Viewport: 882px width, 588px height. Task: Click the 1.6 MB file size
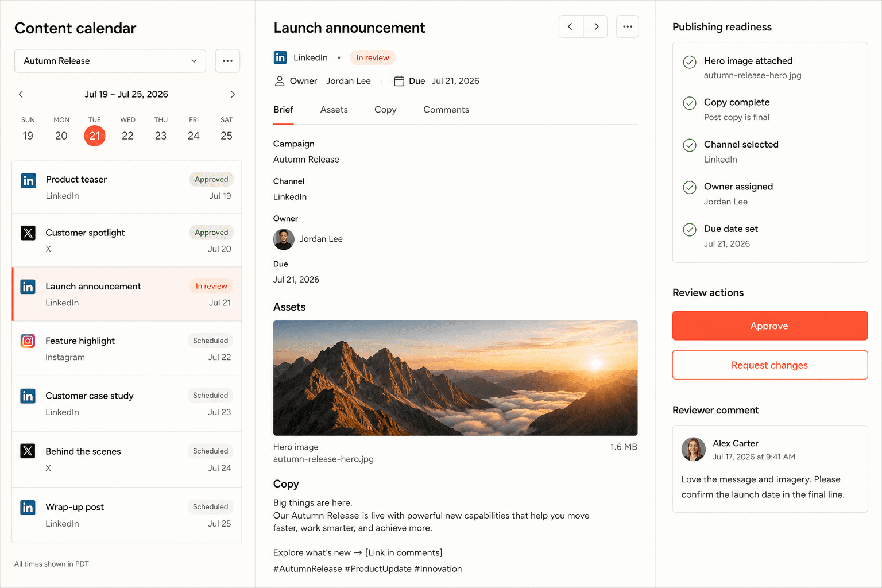click(x=624, y=447)
